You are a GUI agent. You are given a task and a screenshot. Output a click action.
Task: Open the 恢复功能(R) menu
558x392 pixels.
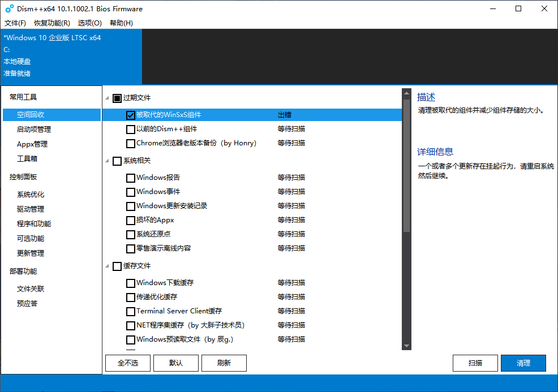[x=52, y=23]
